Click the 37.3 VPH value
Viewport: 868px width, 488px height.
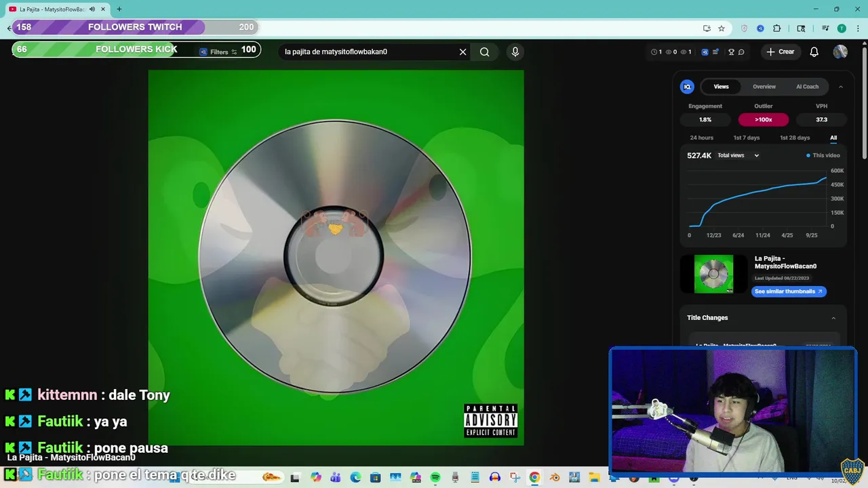[821, 119]
